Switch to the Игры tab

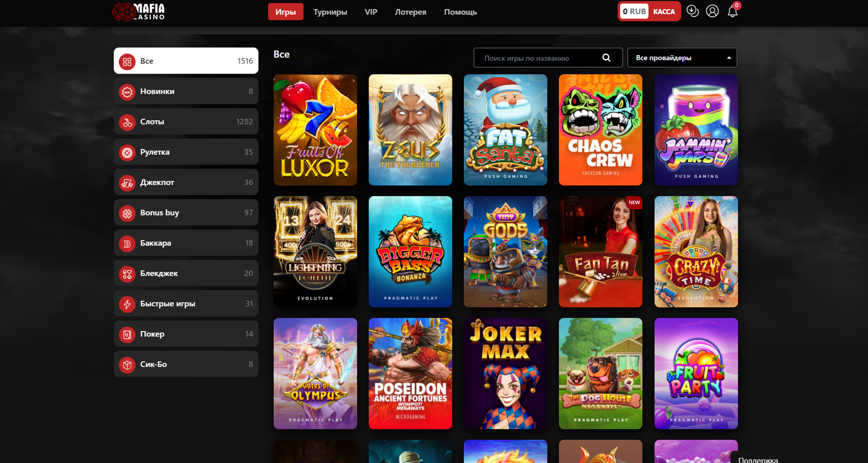point(285,12)
